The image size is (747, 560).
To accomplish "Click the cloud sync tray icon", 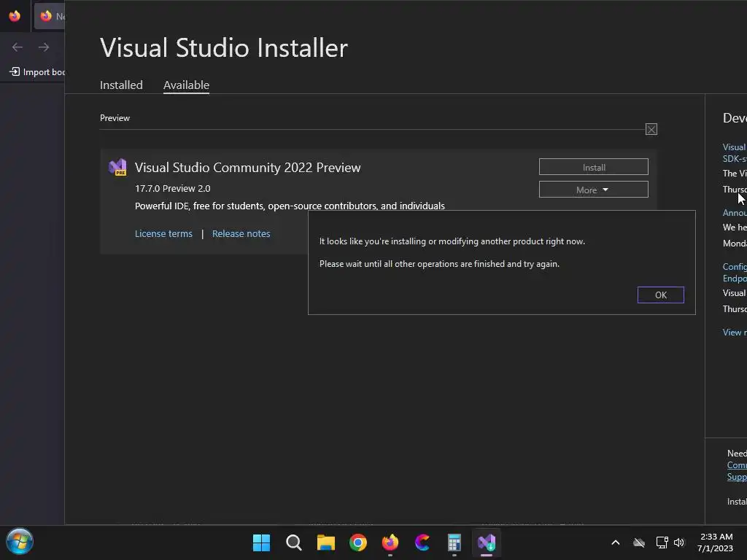I will click(x=639, y=542).
